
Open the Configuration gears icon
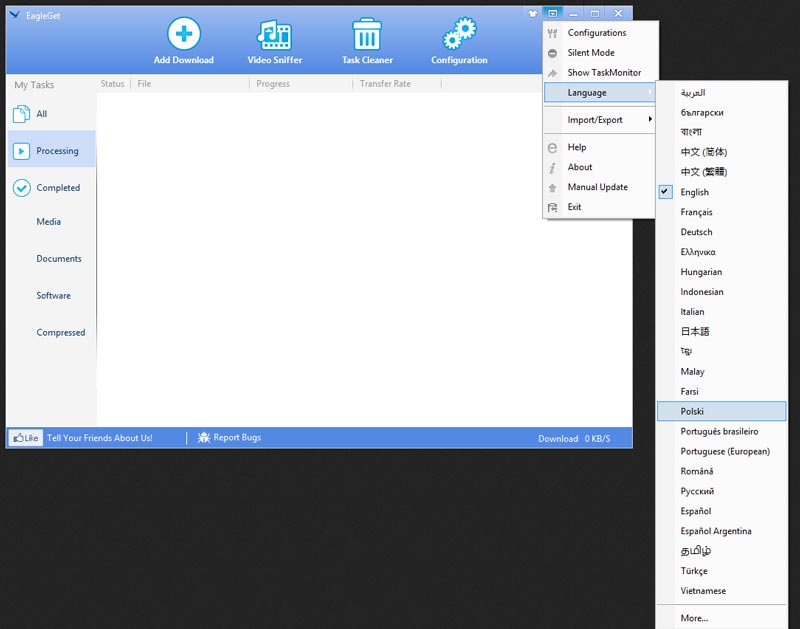(459, 34)
